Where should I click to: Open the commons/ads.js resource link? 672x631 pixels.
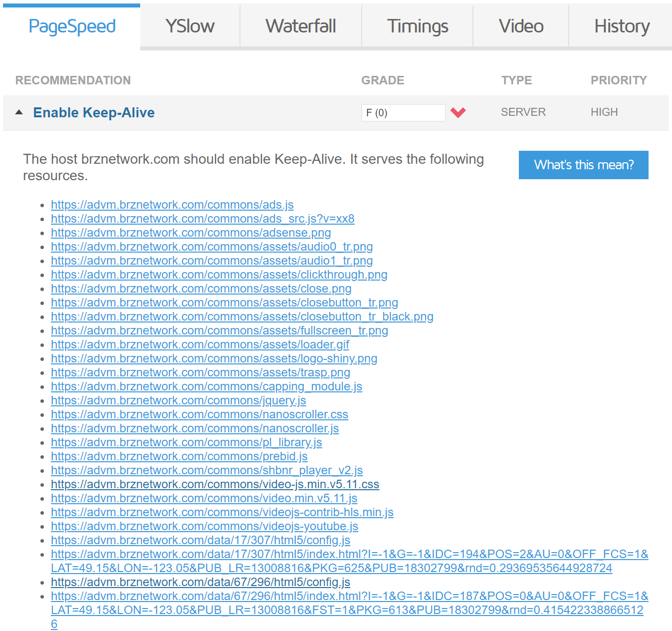click(172, 205)
